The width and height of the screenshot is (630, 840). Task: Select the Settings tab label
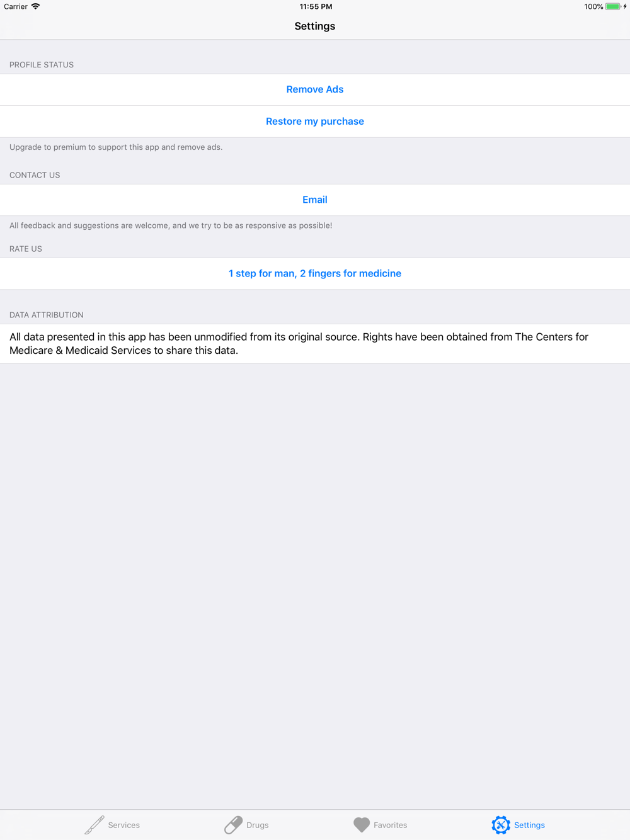pyautogui.click(x=530, y=825)
